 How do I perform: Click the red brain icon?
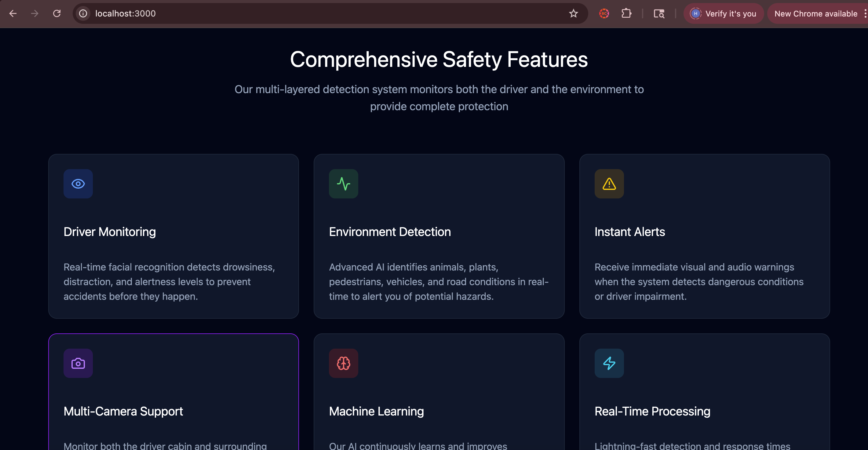[343, 363]
